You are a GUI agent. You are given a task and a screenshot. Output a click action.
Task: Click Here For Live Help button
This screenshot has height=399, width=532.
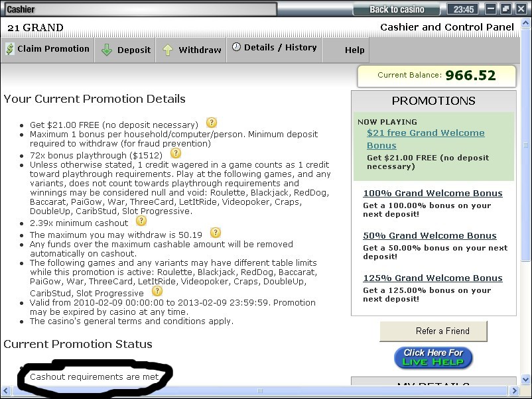[x=433, y=358]
